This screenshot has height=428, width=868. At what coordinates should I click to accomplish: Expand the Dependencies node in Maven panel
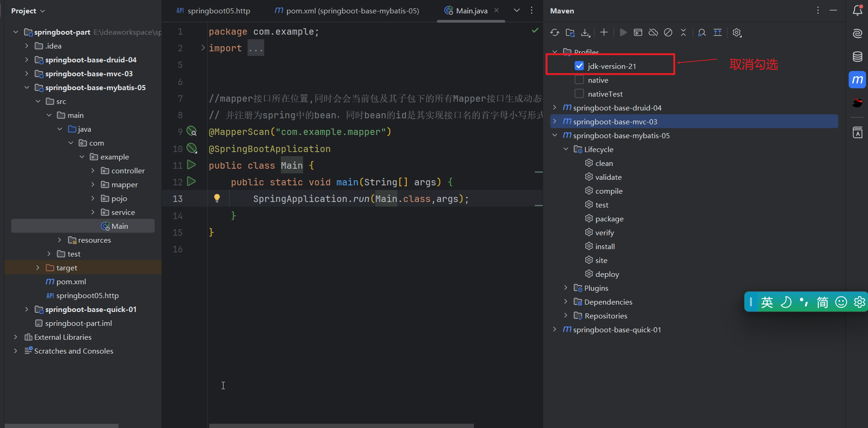pos(565,301)
